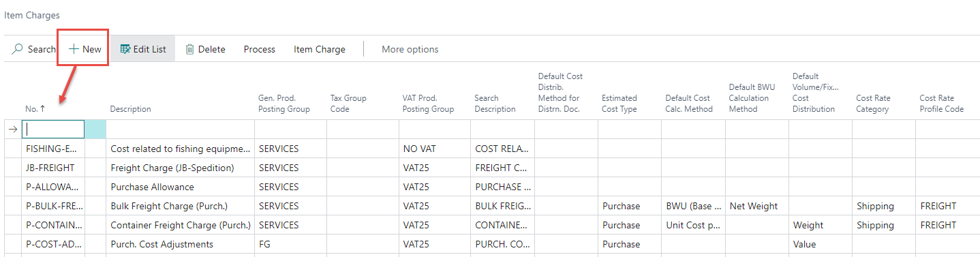Click the Gen. Prod. Posting Group header
980x257 pixels.
coord(284,104)
